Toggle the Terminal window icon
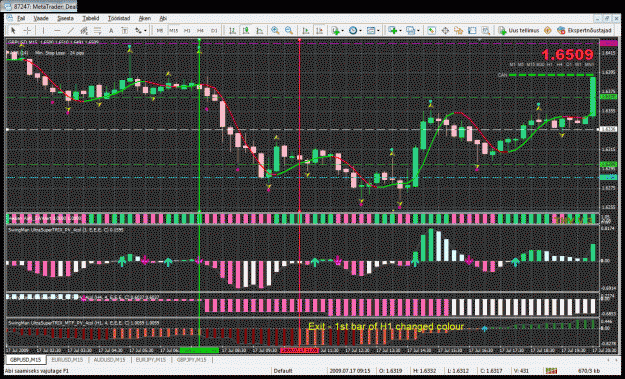This screenshot has height=379, width=625. (x=472, y=30)
